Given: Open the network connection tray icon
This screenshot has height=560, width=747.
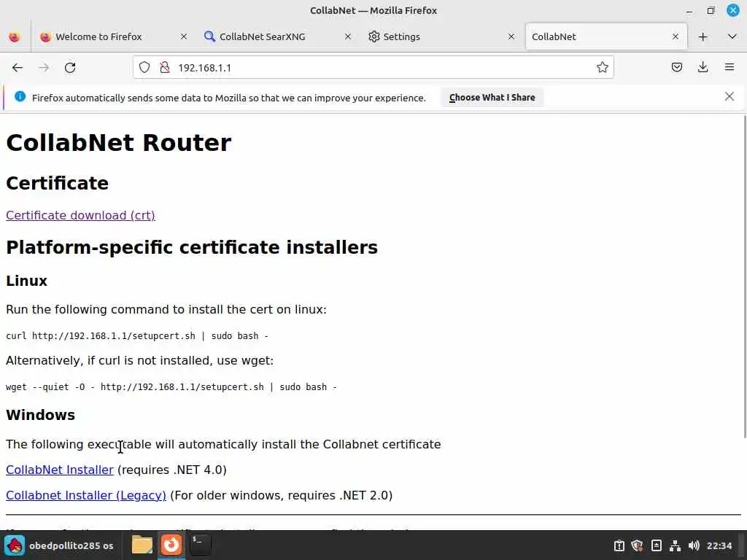Looking at the screenshot, I should pos(675,545).
